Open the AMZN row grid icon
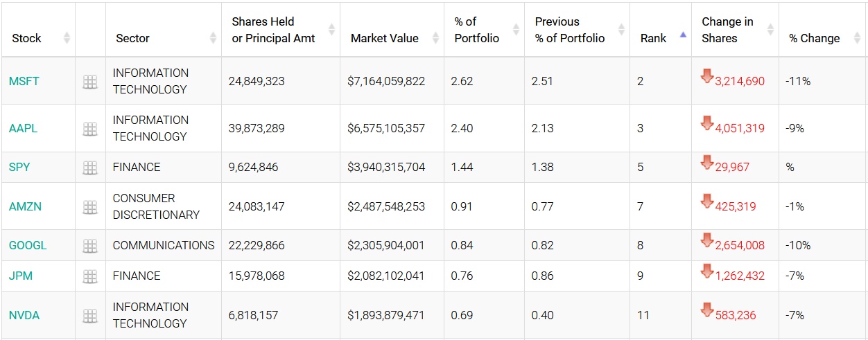This screenshot has height=340, width=868. click(x=90, y=207)
